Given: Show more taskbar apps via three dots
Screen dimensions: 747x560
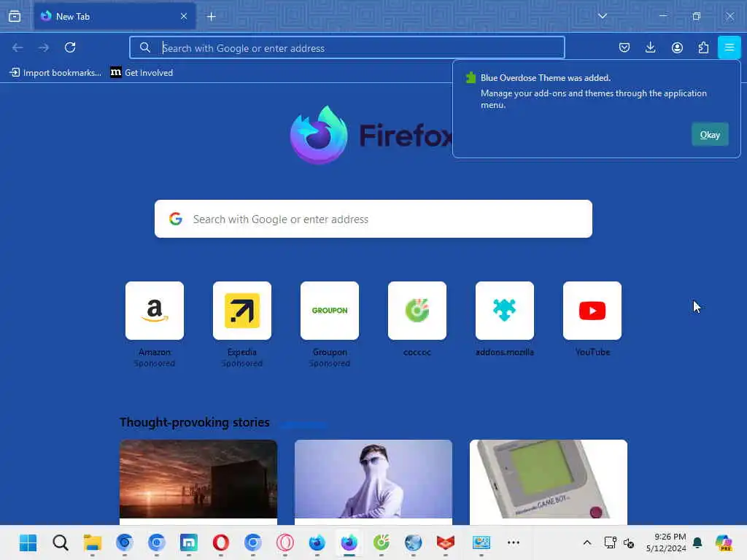Looking at the screenshot, I should [513, 542].
